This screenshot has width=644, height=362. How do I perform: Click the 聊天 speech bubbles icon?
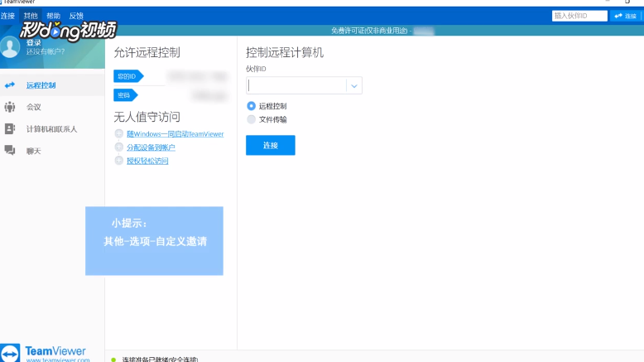tap(10, 151)
